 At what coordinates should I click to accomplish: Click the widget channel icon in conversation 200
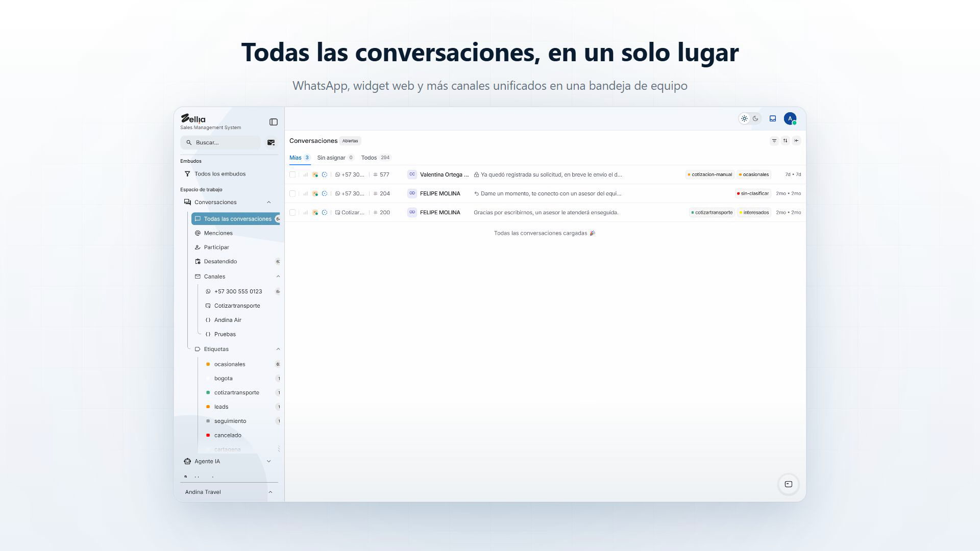click(x=337, y=212)
